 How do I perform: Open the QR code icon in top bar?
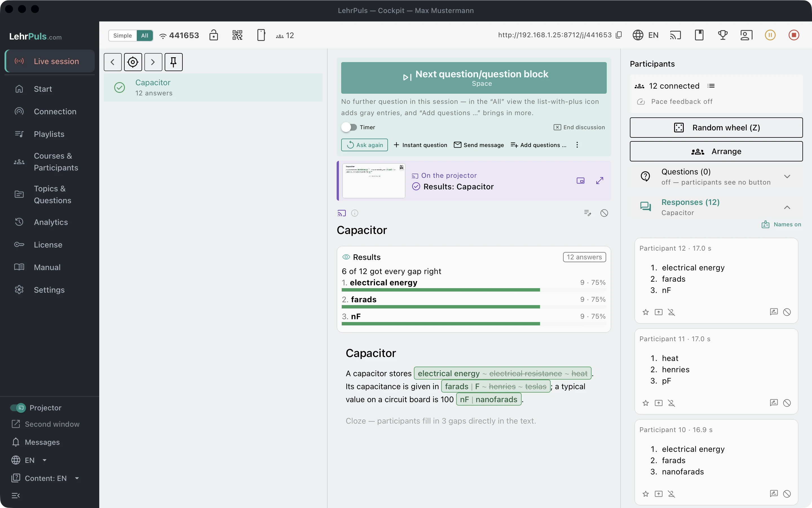(x=237, y=35)
